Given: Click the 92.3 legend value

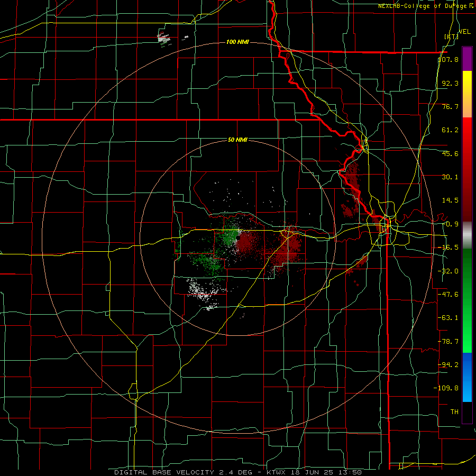Looking at the screenshot, I should [450, 83].
